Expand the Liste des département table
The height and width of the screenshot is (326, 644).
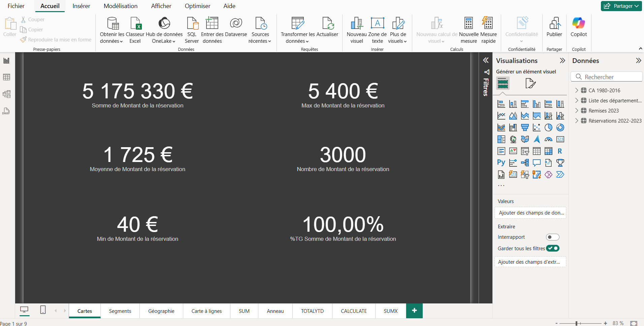tap(577, 100)
